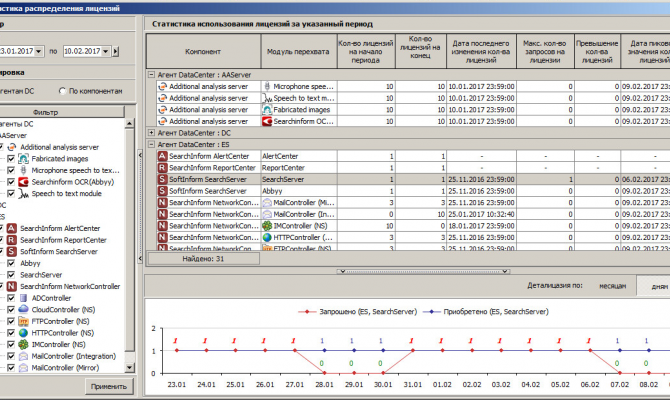Click red Searchinform OC... icon in table
Screen dimensions: 670x400
(x=267, y=121)
